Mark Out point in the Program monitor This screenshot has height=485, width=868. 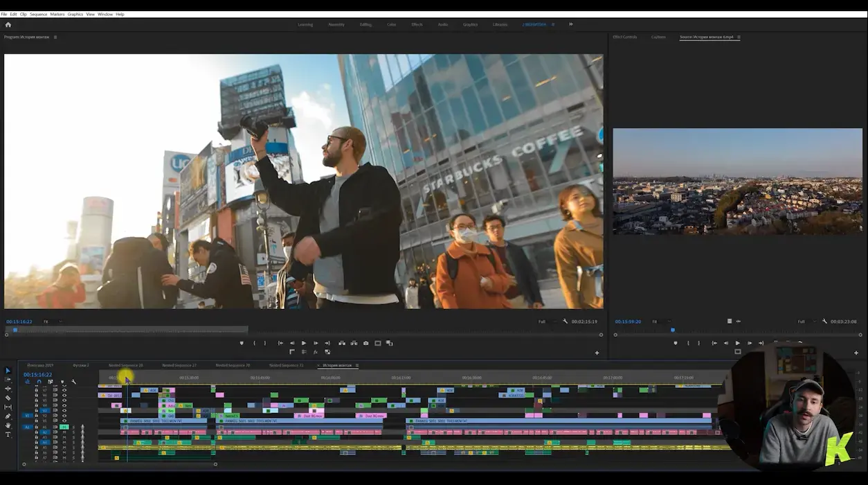tap(264, 343)
